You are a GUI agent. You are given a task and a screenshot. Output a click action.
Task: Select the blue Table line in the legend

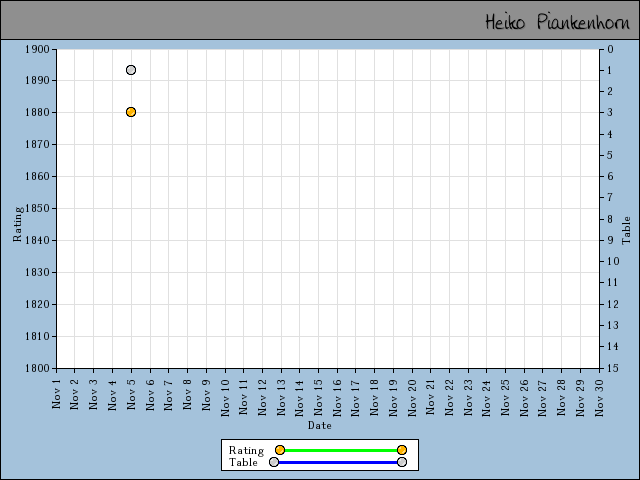point(338,462)
